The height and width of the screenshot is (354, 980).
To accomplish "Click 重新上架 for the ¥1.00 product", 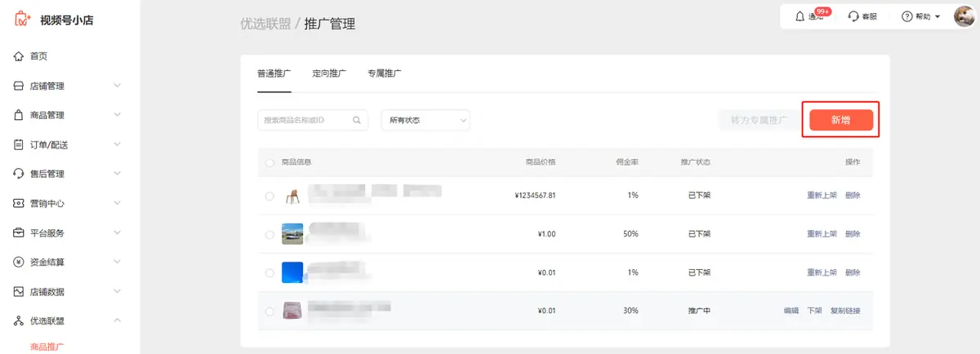I will (822, 234).
